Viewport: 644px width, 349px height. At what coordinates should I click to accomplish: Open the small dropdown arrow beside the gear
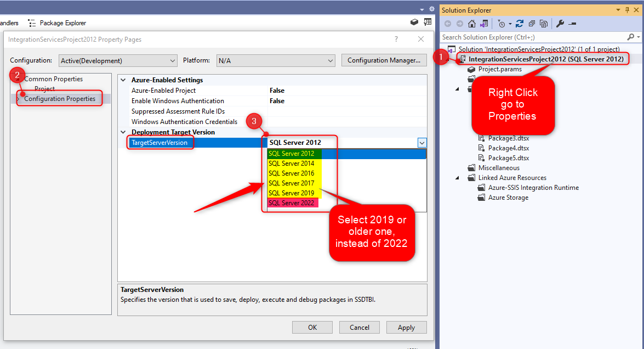[x=422, y=9]
